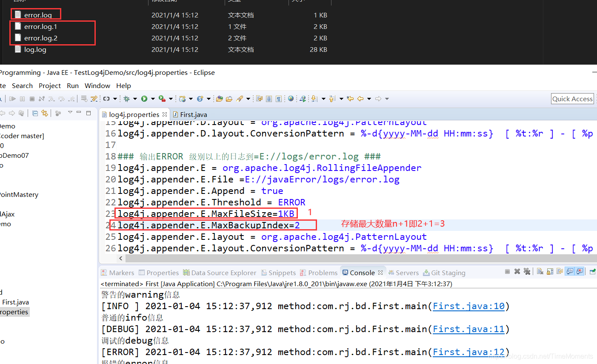Open the First.java:11 console link
Viewport: 597px width, 364px height.
[468, 329]
